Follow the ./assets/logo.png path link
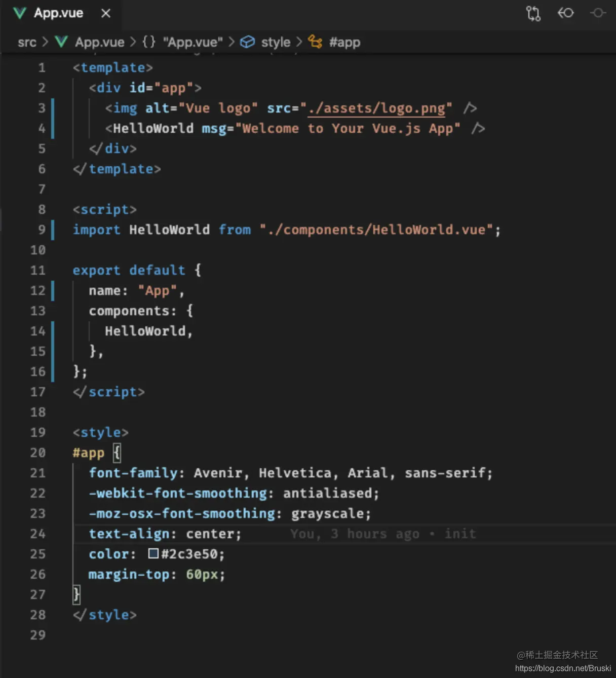The height and width of the screenshot is (678, 616). pos(376,108)
